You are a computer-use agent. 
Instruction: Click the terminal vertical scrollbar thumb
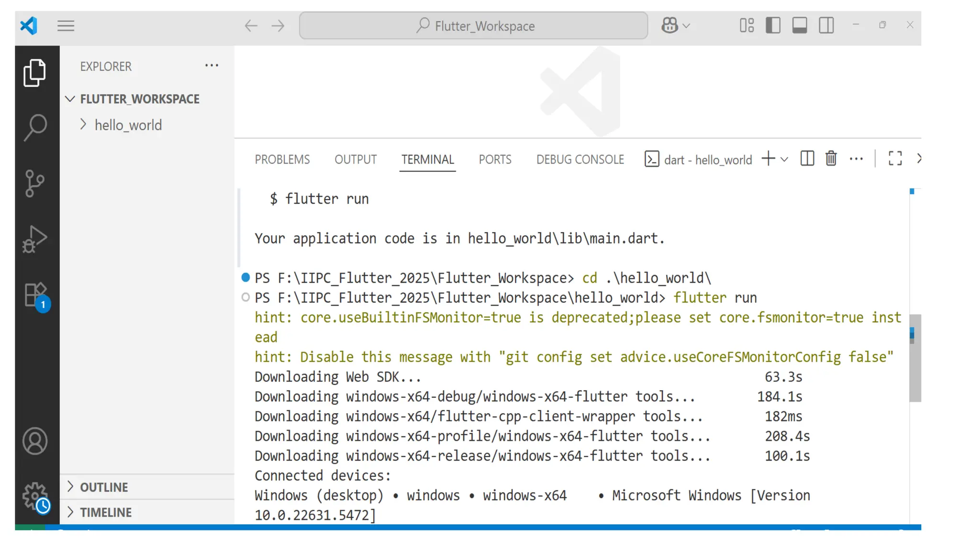(914, 358)
